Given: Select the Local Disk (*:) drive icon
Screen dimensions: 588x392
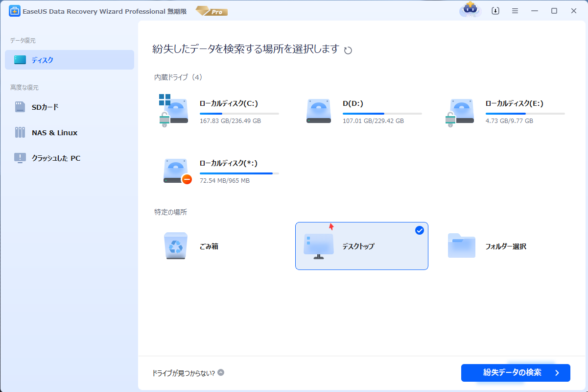Looking at the screenshot, I should point(176,171).
